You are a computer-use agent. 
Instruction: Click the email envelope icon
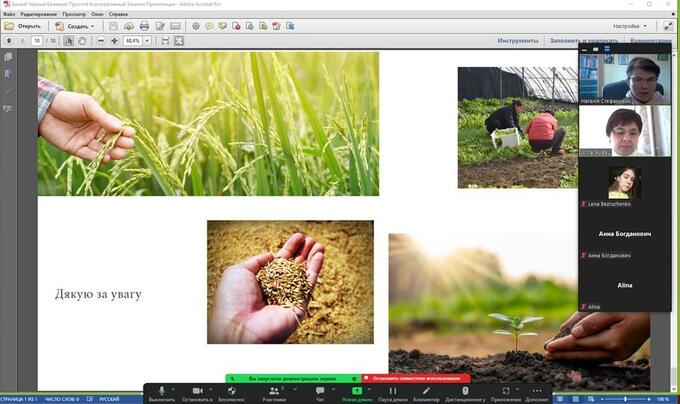pos(175,26)
